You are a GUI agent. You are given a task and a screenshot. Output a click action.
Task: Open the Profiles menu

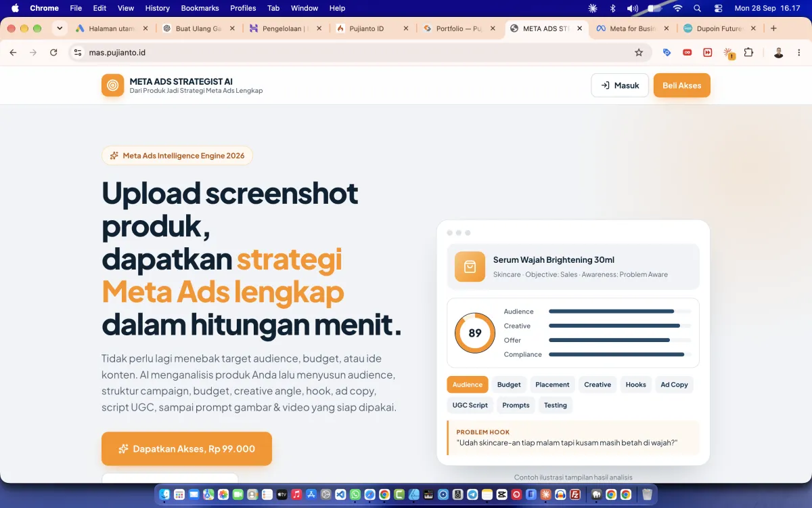point(243,8)
